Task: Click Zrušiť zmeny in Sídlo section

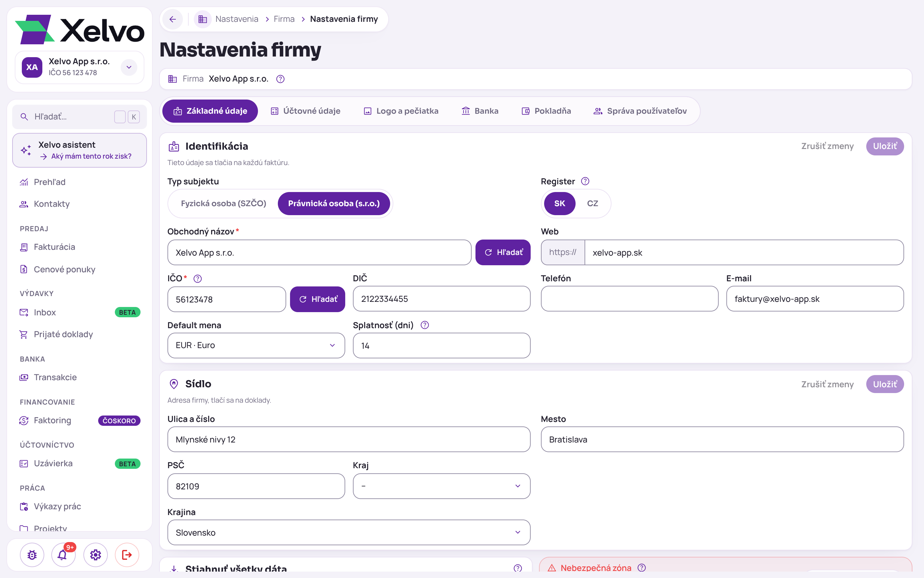Action: tap(827, 384)
